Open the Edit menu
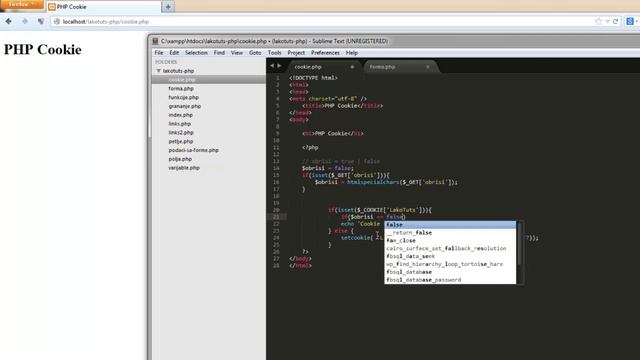 click(x=174, y=53)
